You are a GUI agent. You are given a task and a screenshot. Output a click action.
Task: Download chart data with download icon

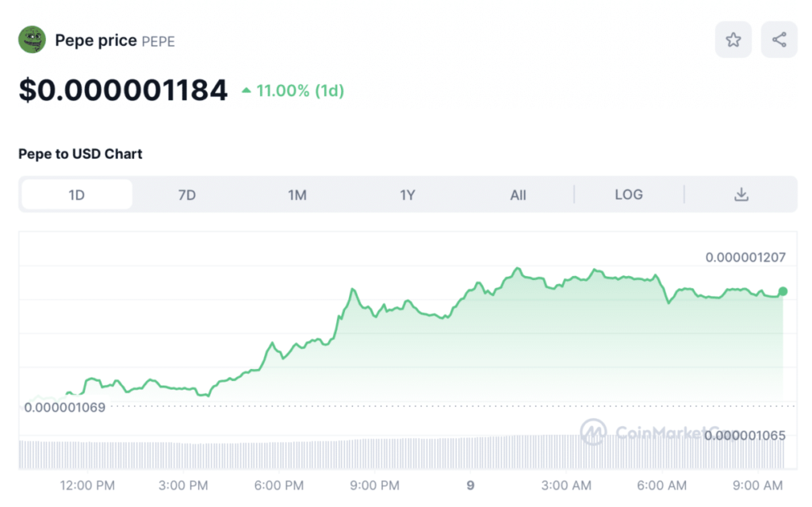point(741,194)
